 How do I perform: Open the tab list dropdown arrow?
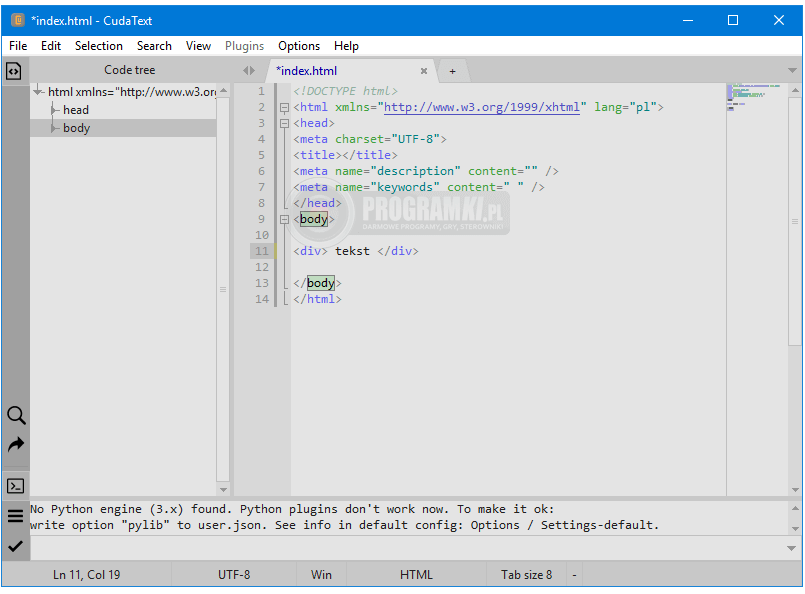tap(792, 70)
